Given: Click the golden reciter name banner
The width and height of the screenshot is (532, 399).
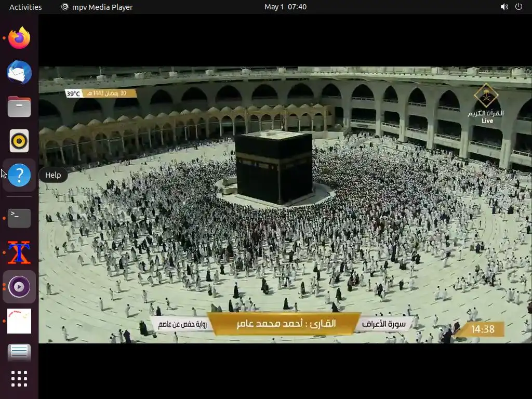Looking at the screenshot, I should pos(284,323).
